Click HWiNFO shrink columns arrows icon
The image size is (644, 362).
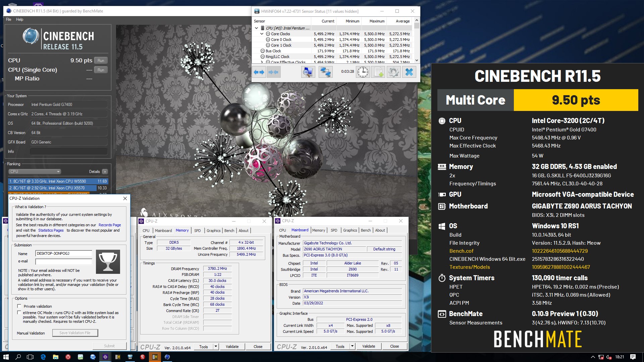tap(273, 72)
